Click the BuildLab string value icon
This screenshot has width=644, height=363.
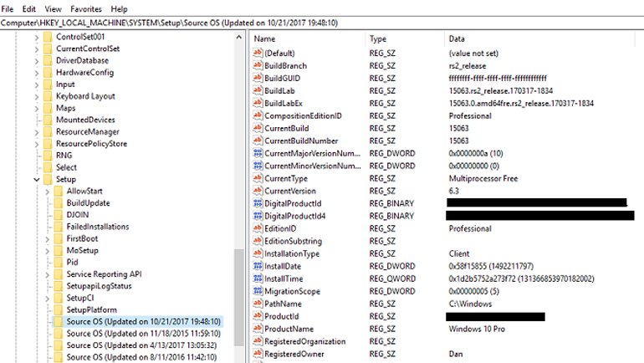pyautogui.click(x=258, y=90)
